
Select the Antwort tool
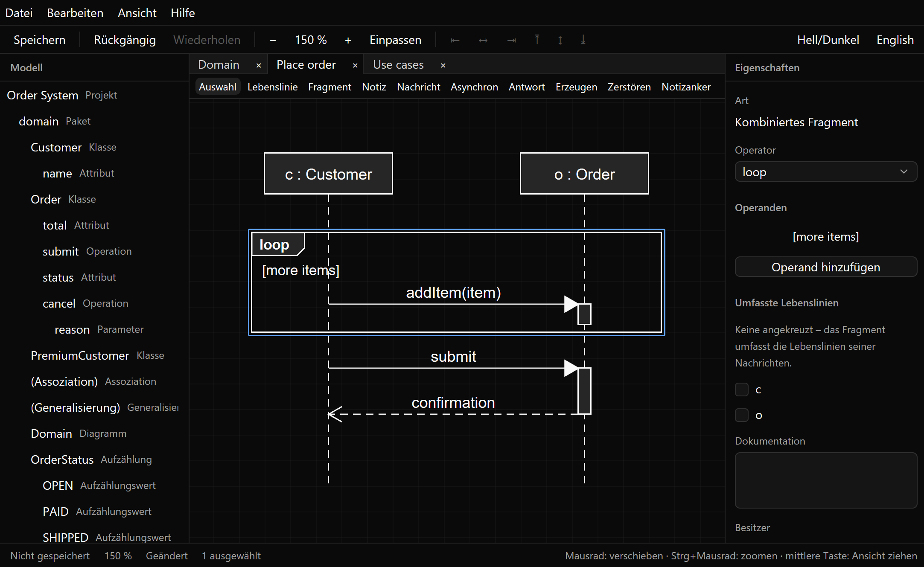tap(527, 87)
